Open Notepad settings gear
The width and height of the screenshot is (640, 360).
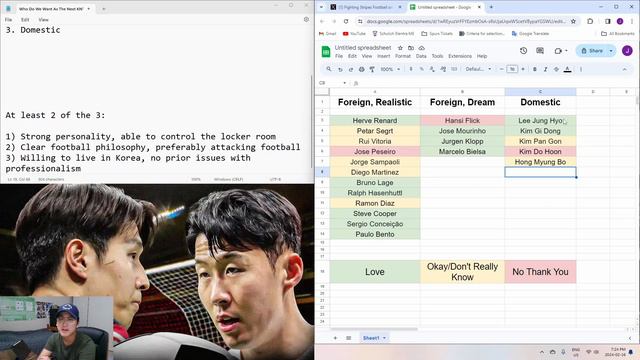point(306,19)
